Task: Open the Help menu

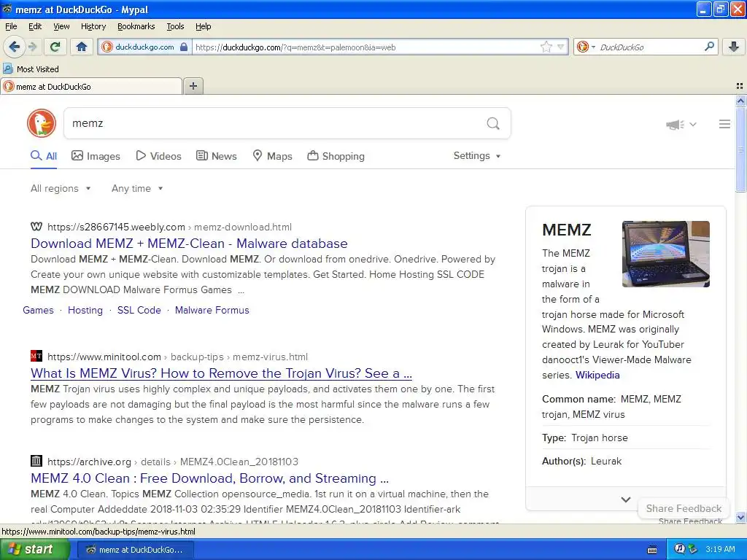Action: pos(204,26)
